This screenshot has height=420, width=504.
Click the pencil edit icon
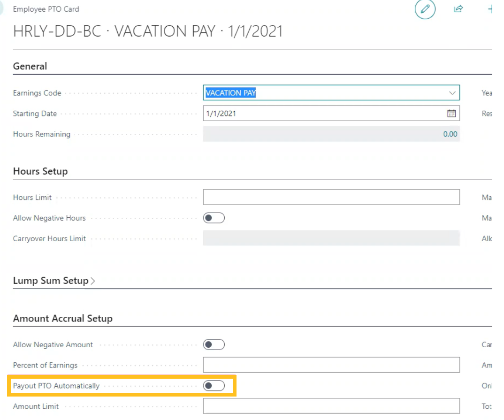[425, 9]
